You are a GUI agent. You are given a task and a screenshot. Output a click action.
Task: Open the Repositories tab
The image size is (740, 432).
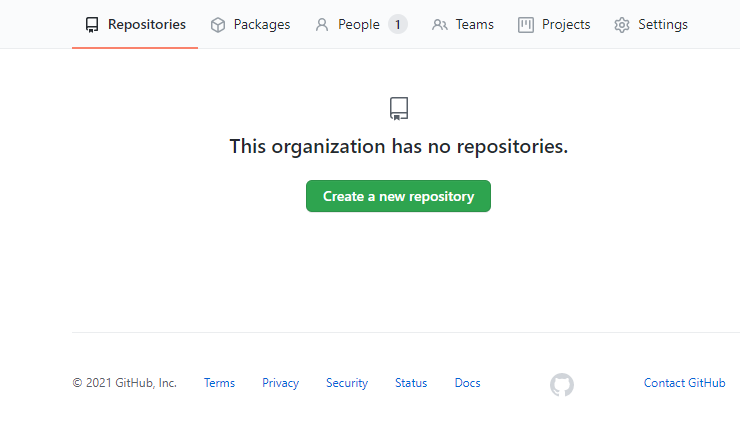tap(135, 25)
